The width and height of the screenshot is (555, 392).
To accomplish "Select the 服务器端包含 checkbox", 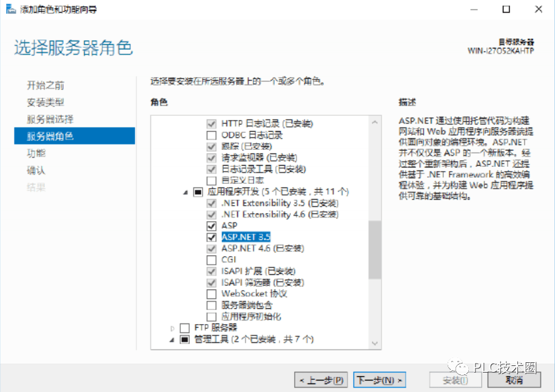I will (x=211, y=305).
